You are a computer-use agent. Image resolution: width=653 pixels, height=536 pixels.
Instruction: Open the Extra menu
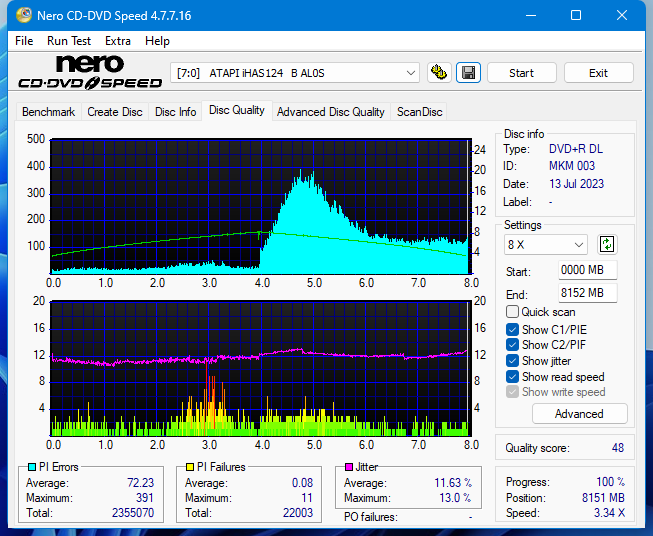tap(118, 41)
